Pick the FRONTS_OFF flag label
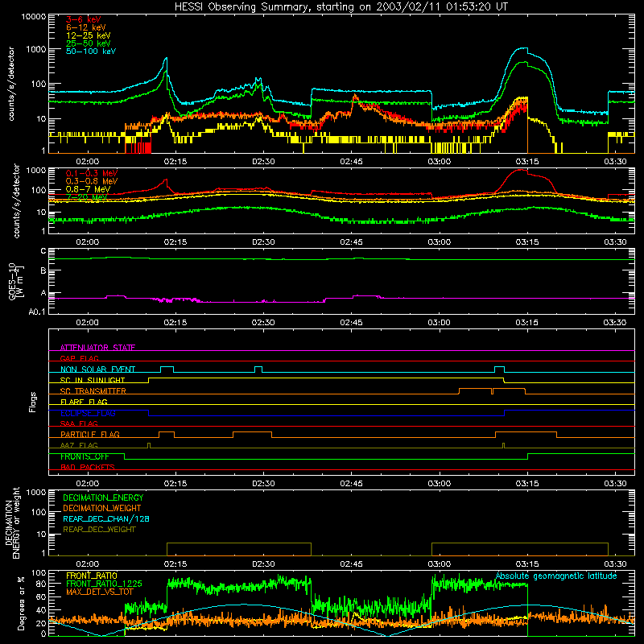The height and width of the screenshot is (644, 644). coord(85,456)
